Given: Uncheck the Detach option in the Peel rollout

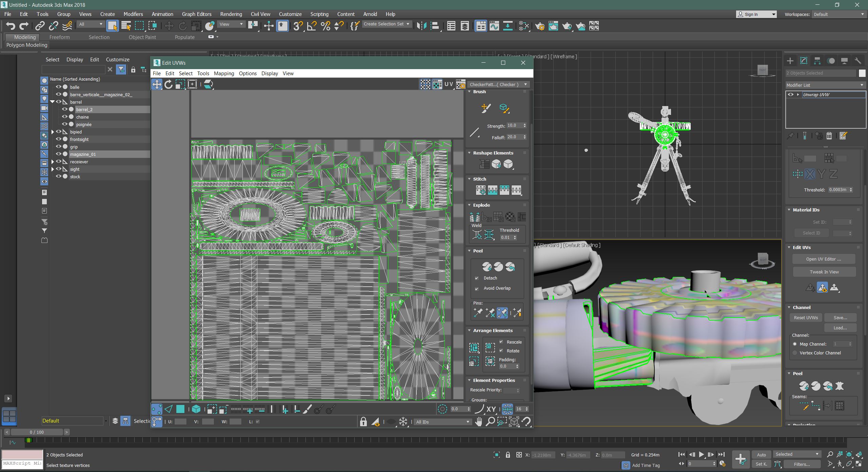Looking at the screenshot, I should point(477,278).
